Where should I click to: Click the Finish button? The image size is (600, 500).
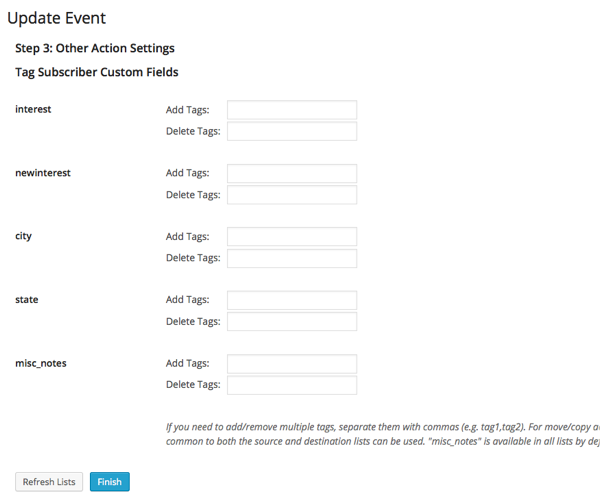coord(109,482)
